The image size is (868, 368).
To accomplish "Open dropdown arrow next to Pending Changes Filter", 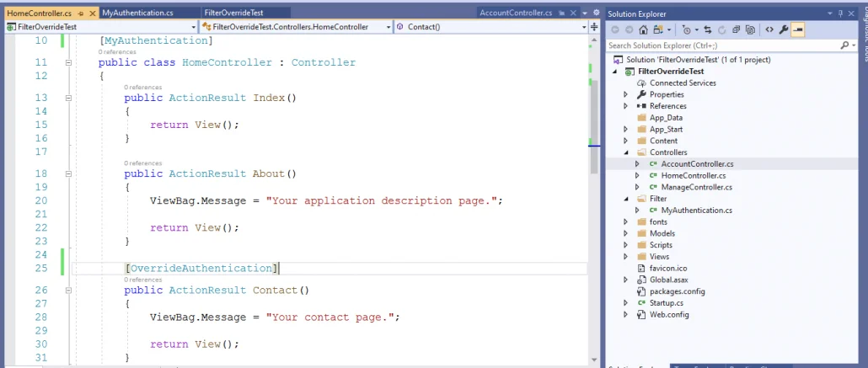I will click(x=696, y=29).
